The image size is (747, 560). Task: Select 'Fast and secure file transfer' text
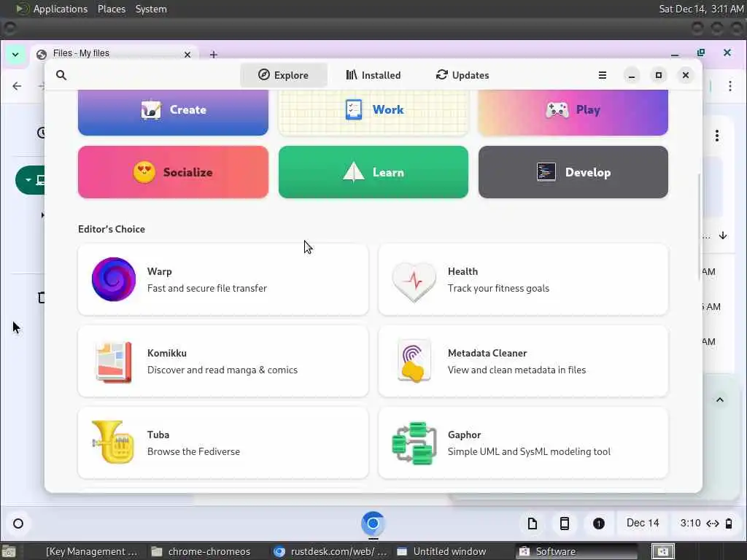tap(206, 288)
